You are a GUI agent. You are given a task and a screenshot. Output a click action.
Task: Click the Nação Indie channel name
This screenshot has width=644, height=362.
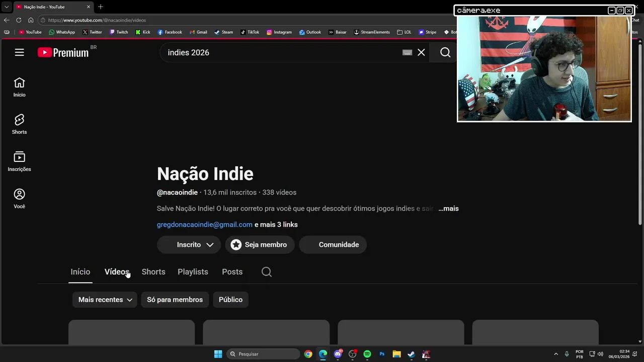[205, 174]
